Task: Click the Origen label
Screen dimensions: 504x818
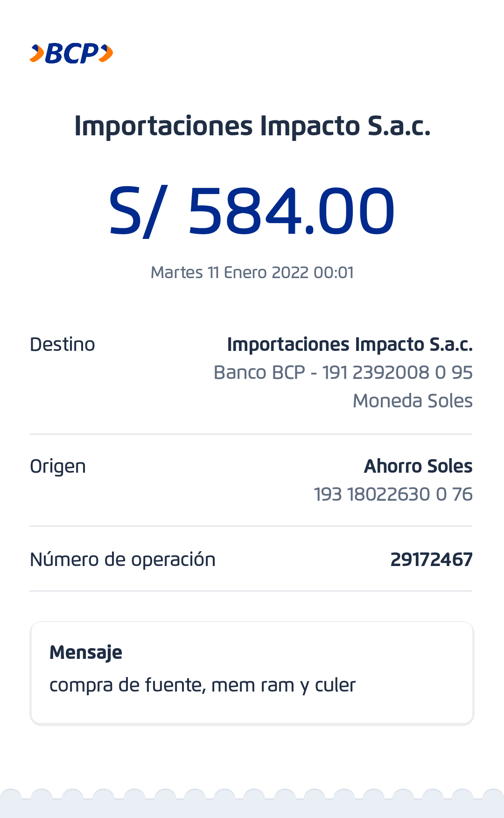Action: tap(58, 467)
